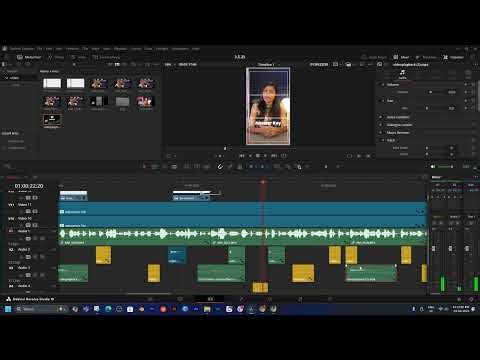
Task: Adjust the Volume slider in Inspector
Action: pos(430,92)
